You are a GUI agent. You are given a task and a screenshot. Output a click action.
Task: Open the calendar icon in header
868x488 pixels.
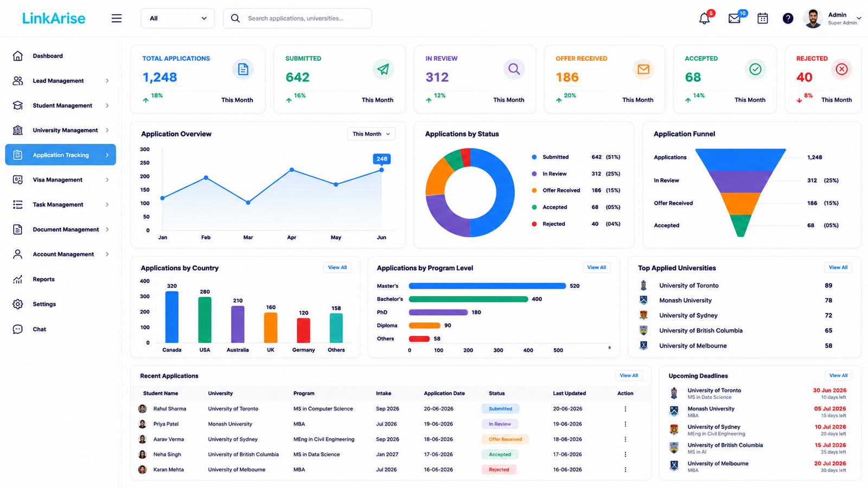coord(762,18)
